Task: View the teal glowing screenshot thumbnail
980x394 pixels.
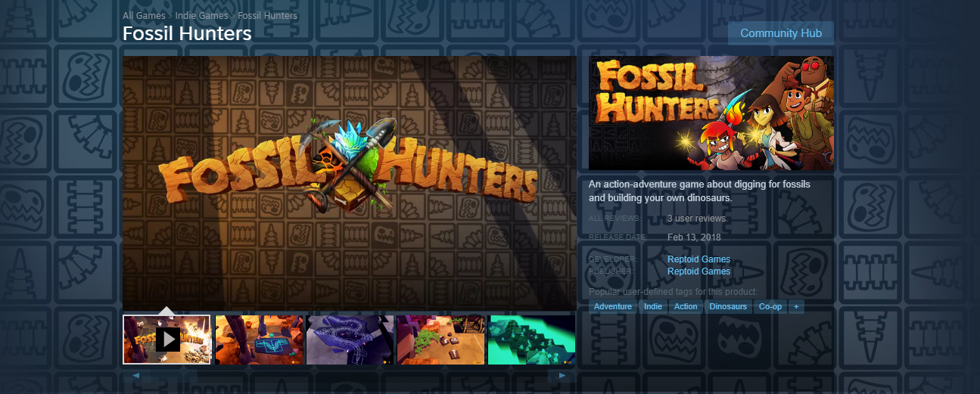Action: [x=531, y=340]
